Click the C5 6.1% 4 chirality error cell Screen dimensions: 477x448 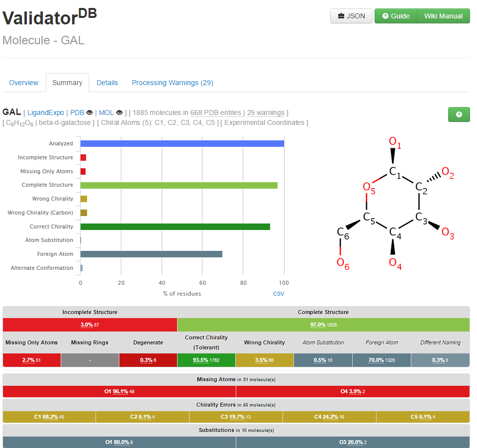coord(423,417)
